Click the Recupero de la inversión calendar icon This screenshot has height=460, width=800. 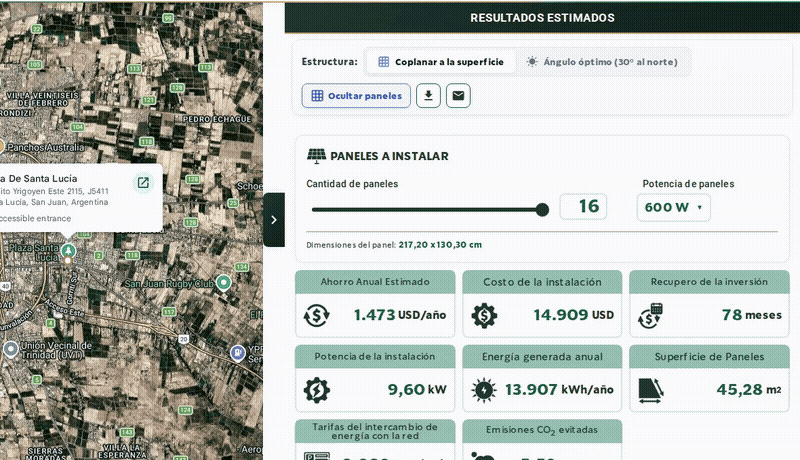[x=650, y=316]
